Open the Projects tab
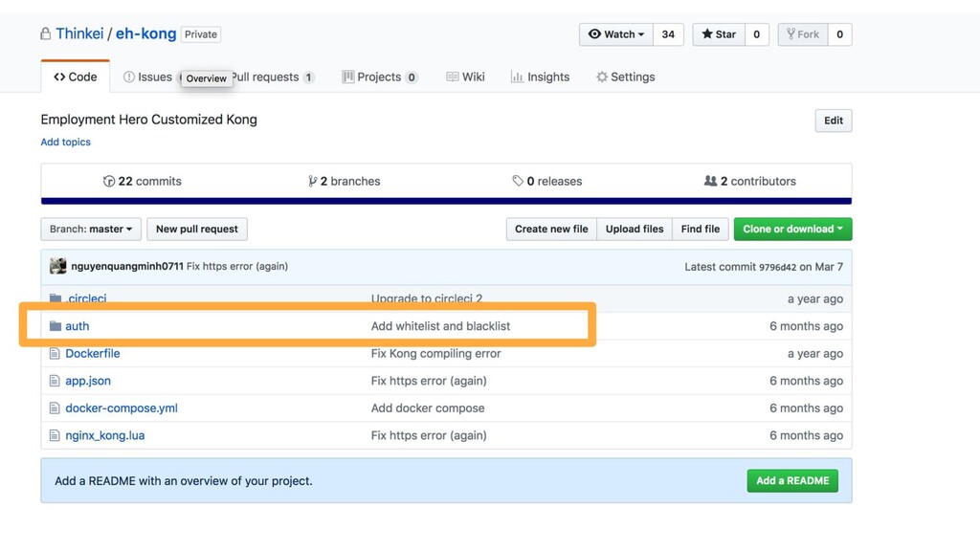This screenshot has height=551, width=980. [x=380, y=77]
